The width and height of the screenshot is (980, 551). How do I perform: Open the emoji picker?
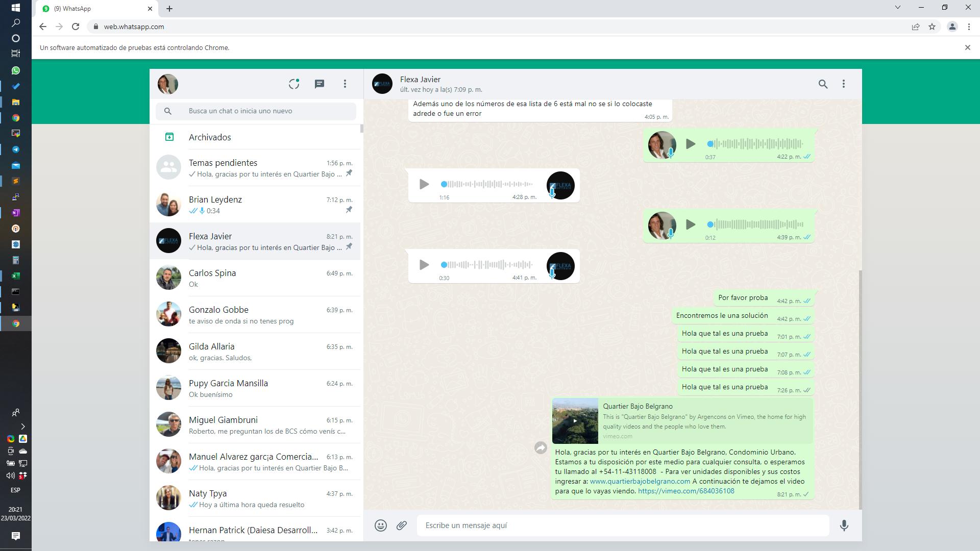[x=381, y=525]
